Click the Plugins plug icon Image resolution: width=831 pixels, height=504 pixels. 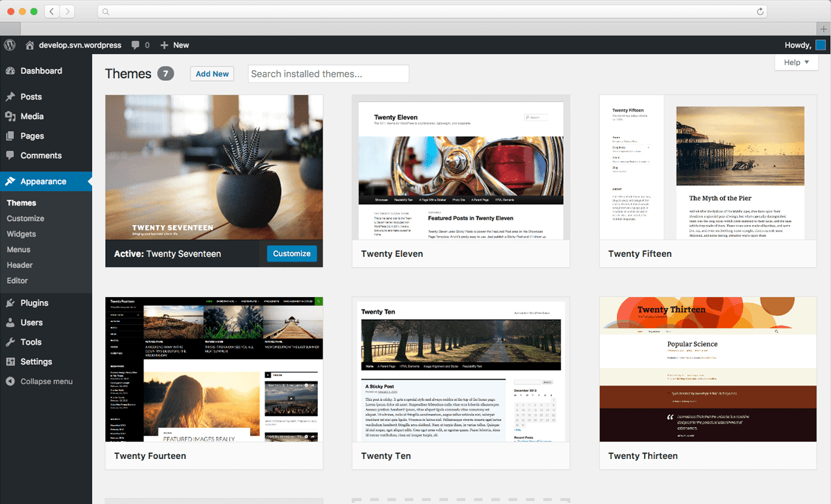point(10,303)
